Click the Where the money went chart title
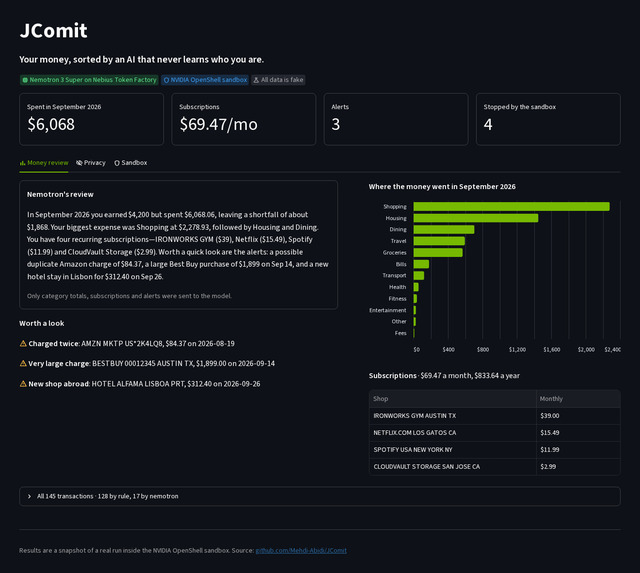The image size is (640, 573). (442, 187)
